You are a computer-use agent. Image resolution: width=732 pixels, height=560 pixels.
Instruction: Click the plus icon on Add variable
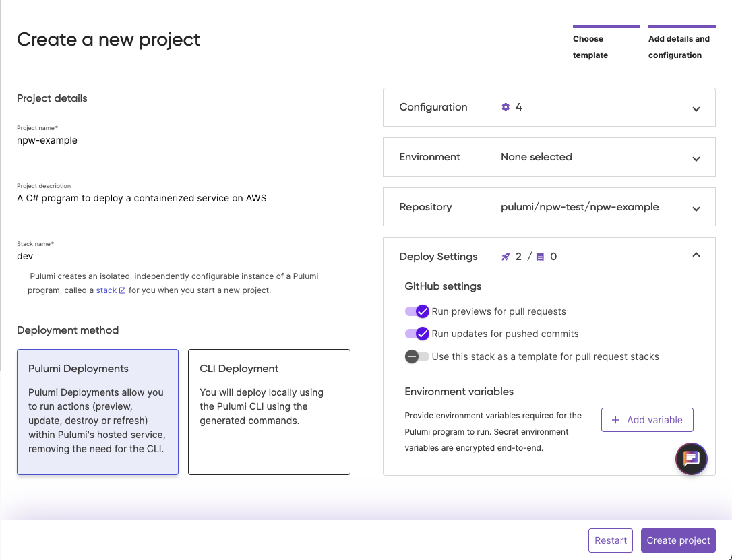[615, 420]
